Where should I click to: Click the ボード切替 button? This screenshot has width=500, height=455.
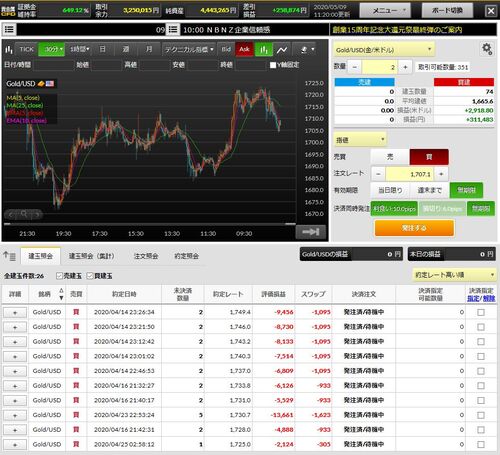click(x=447, y=11)
